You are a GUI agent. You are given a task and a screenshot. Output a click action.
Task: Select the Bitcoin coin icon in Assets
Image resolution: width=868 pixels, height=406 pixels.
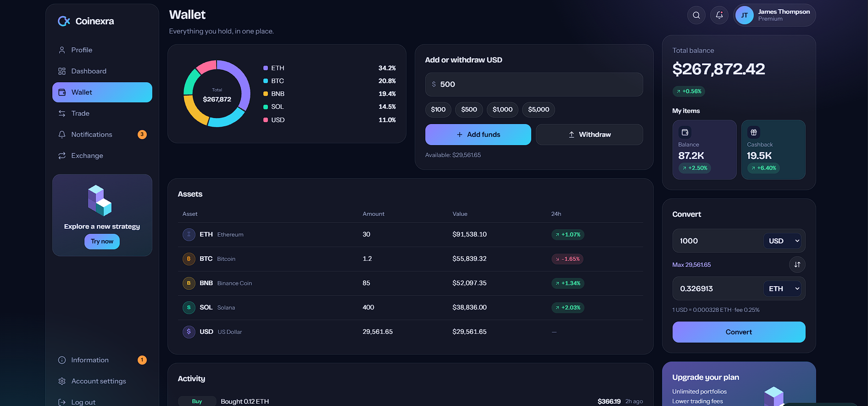[189, 259]
